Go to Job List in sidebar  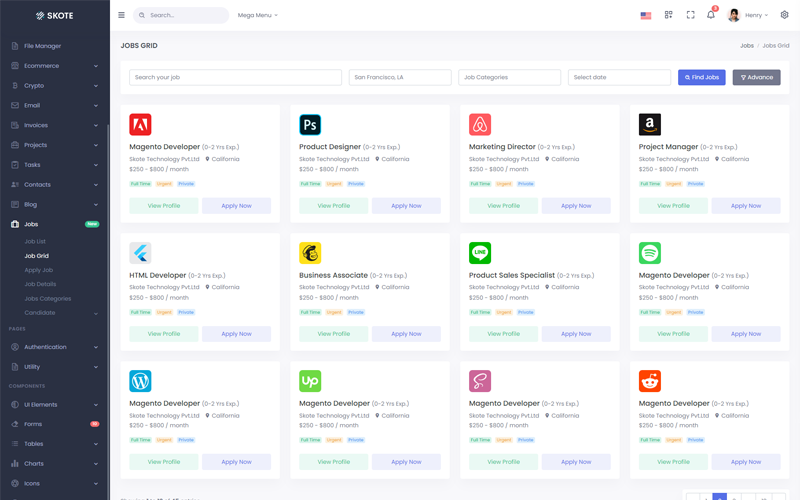[35, 241]
